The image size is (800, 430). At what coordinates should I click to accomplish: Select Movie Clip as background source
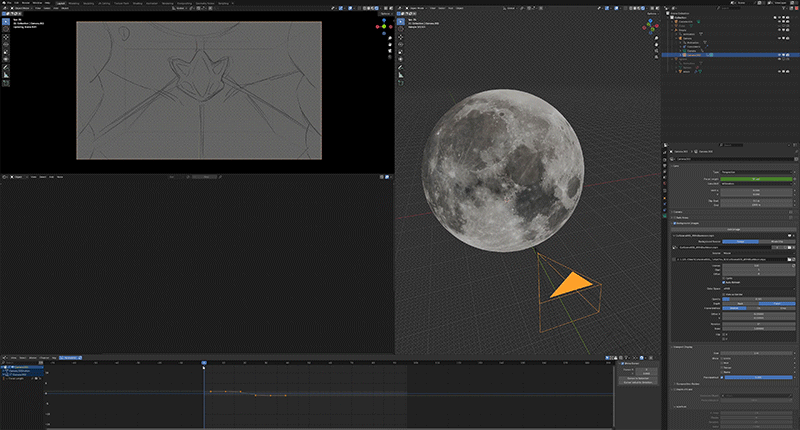777,241
